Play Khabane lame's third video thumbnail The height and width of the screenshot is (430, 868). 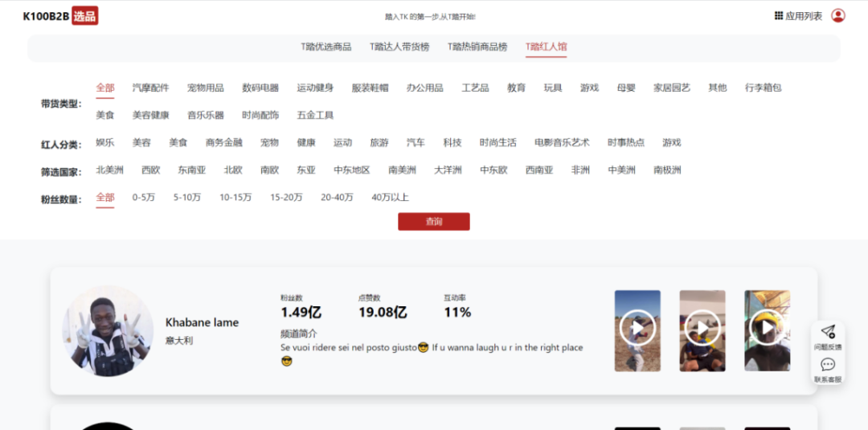[x=767, y=330]
